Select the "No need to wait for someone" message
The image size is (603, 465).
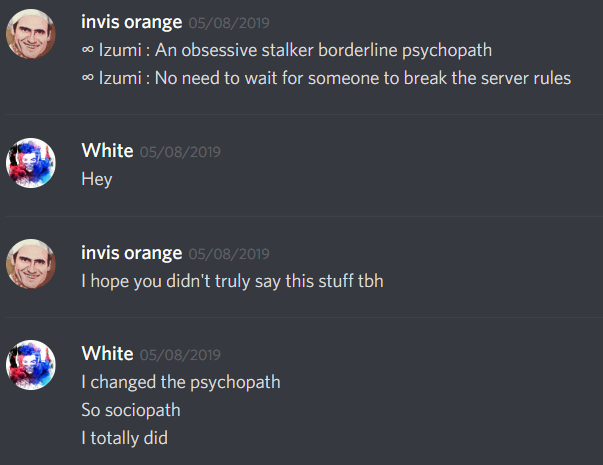click(x=326, y=78)
